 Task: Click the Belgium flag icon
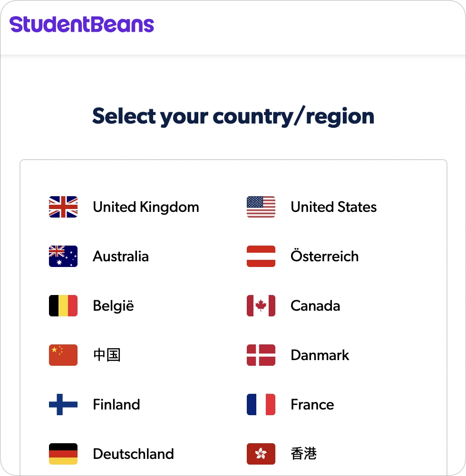pyautogui.click(x=63, y=306)
